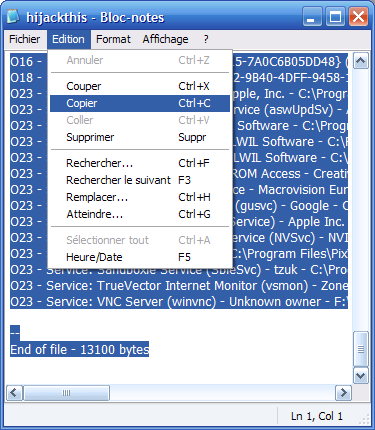This screenshot has height=430, width=375.
Task: Click greyed-out Sélectionner tout entry
Action: (140, 240)
